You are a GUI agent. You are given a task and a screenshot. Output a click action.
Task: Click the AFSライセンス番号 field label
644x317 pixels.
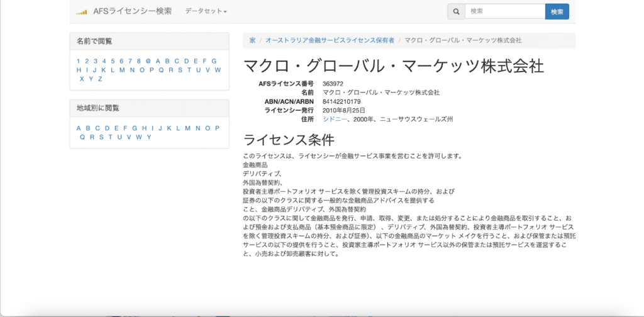(x=286, y=84)
